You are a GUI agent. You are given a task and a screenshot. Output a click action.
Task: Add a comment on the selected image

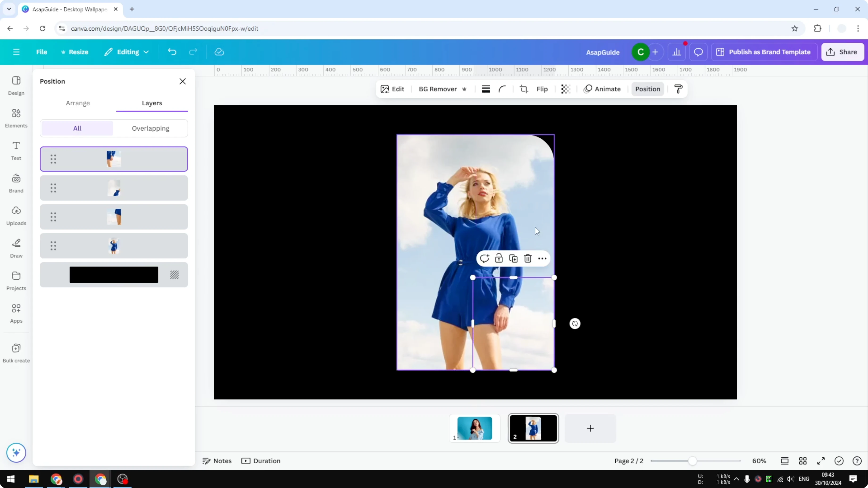pyautogui.click(x=484, y=258)
